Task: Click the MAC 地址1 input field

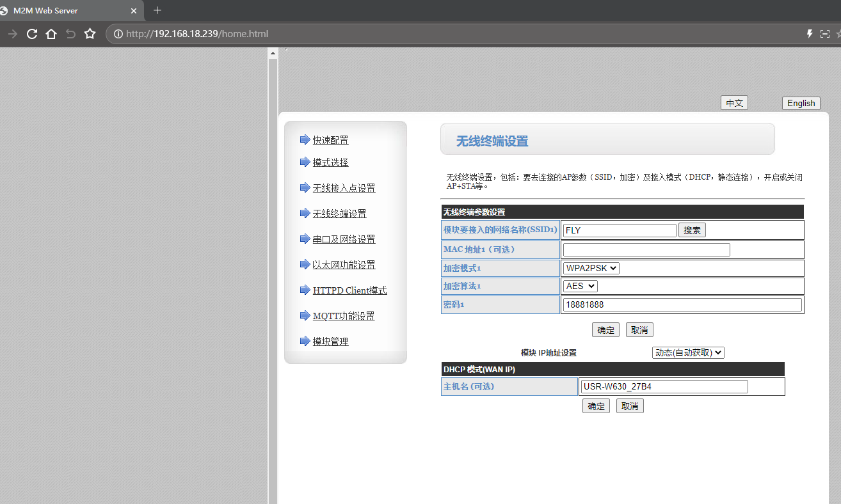Action: [x=646, y=249]
